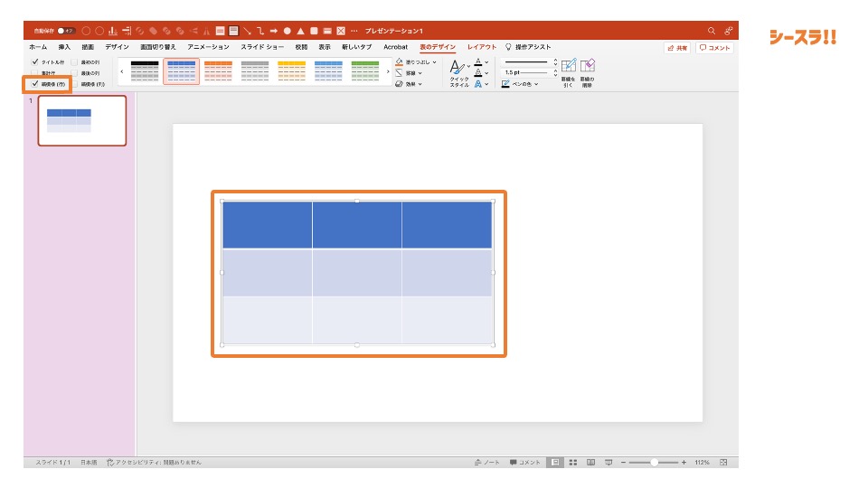Switch to reading view in status bar

coord(590,462)
